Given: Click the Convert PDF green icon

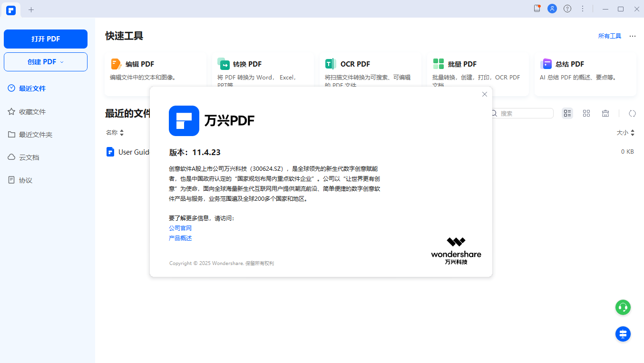Looking at the screenshot, I should [x=224, y=64].
